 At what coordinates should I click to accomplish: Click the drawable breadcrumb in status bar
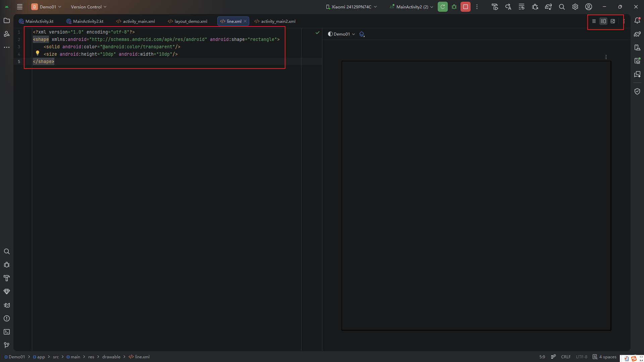(x=111, y=357)
